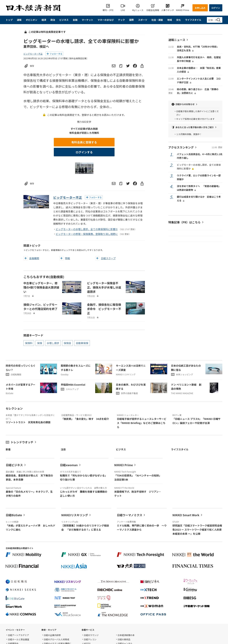Click the top 保存 paperclip icon

[x=26, y=66]
